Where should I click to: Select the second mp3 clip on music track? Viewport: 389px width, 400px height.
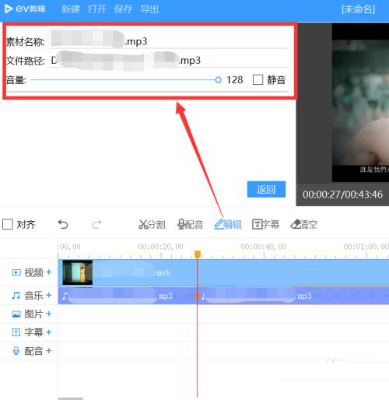point(293,296)
